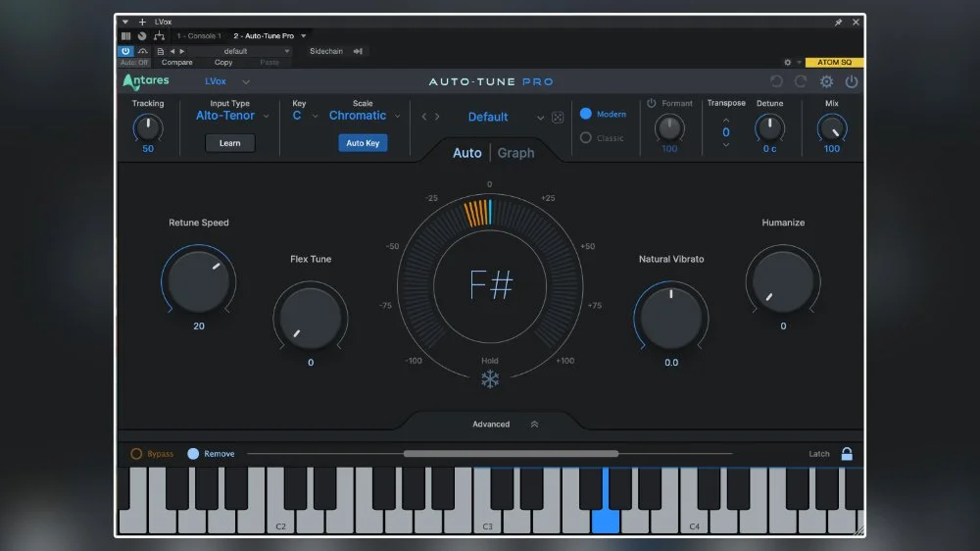The height and width of the screenshot is (551, 980).
Task: Switch to the Auto tab
Action: (466, 153)
